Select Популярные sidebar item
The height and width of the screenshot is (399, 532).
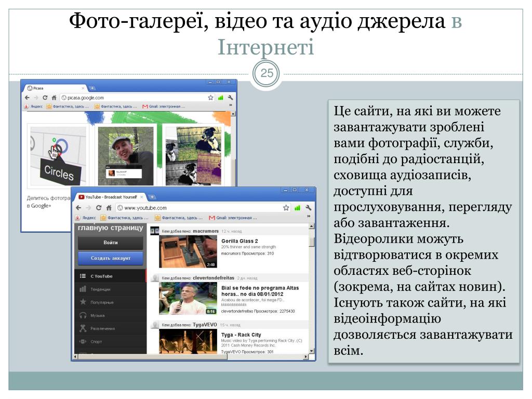coord(111,302)
